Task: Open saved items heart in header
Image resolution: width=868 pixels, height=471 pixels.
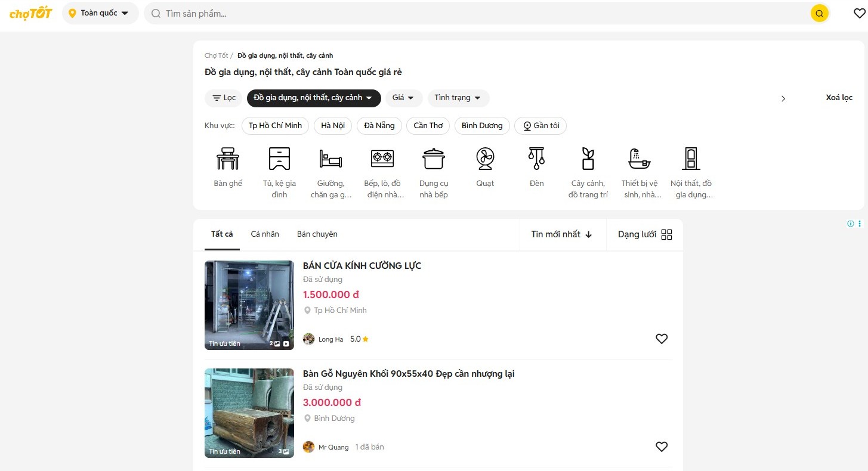Action: pos(859,13)
